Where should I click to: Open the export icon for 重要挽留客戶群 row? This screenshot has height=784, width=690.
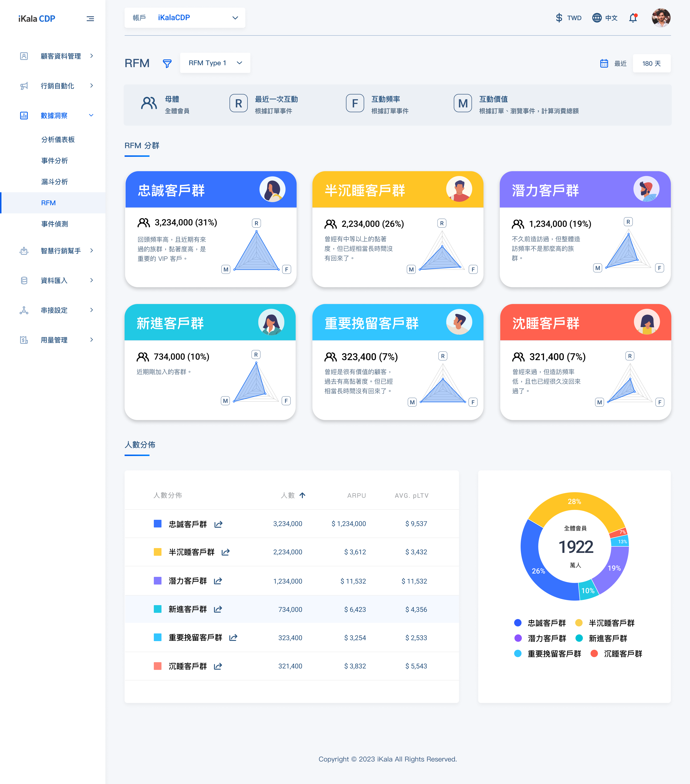(x=233, y=638)
